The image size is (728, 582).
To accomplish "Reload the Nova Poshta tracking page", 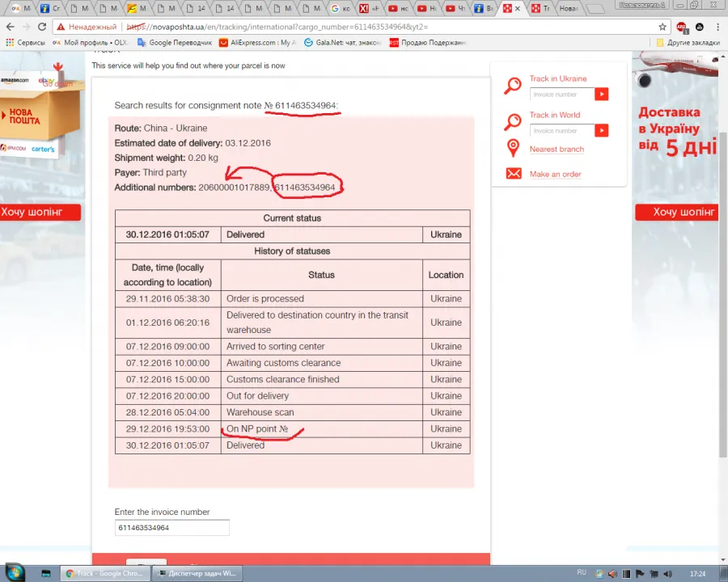I will pyautogui.click(x=42, y=27).
